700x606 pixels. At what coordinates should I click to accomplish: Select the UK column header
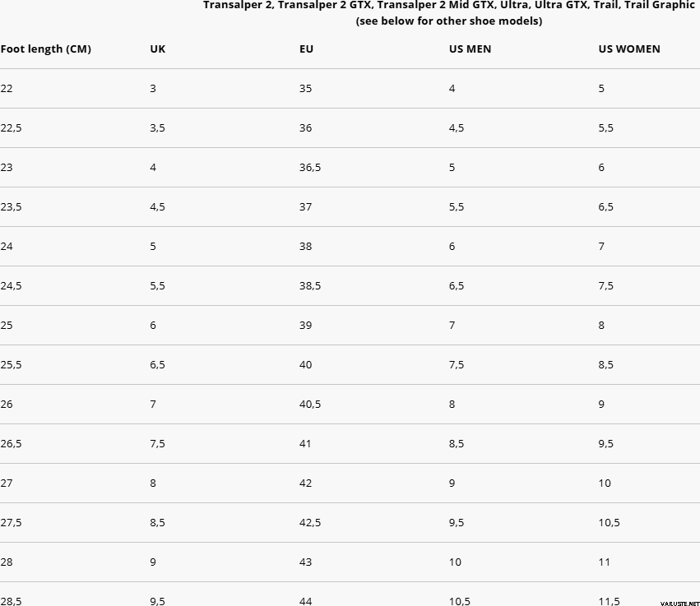pyautogui.click(x=158, y=49)
